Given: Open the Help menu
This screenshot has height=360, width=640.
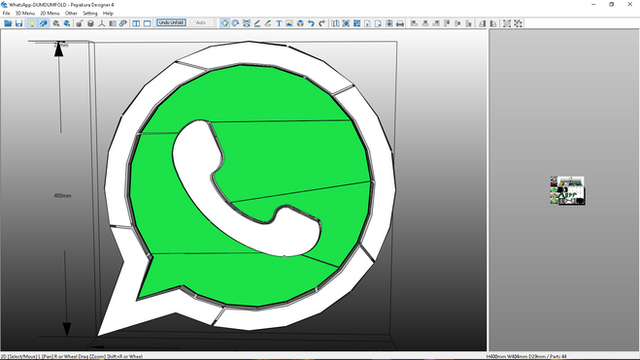Looking at the screenshot, I should tap(108, 13).
